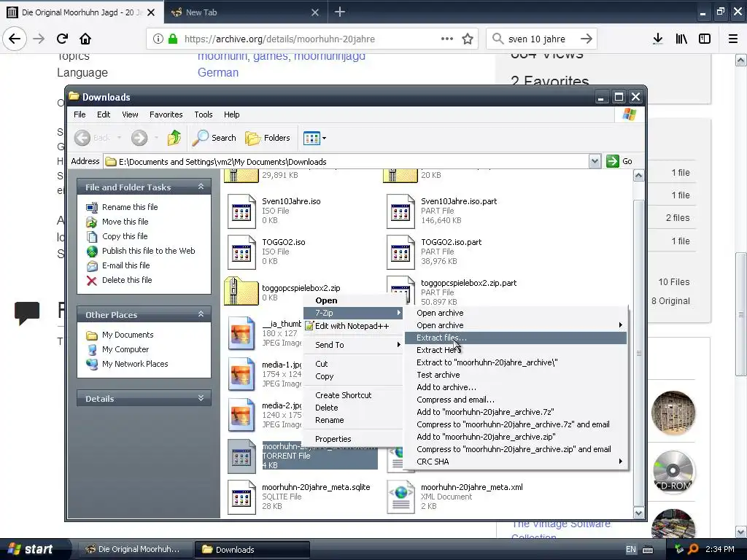Screen dimensions: 747x560
Task: Click CD-ROM thumbnail on archive page
Action: tap(673, 471)
